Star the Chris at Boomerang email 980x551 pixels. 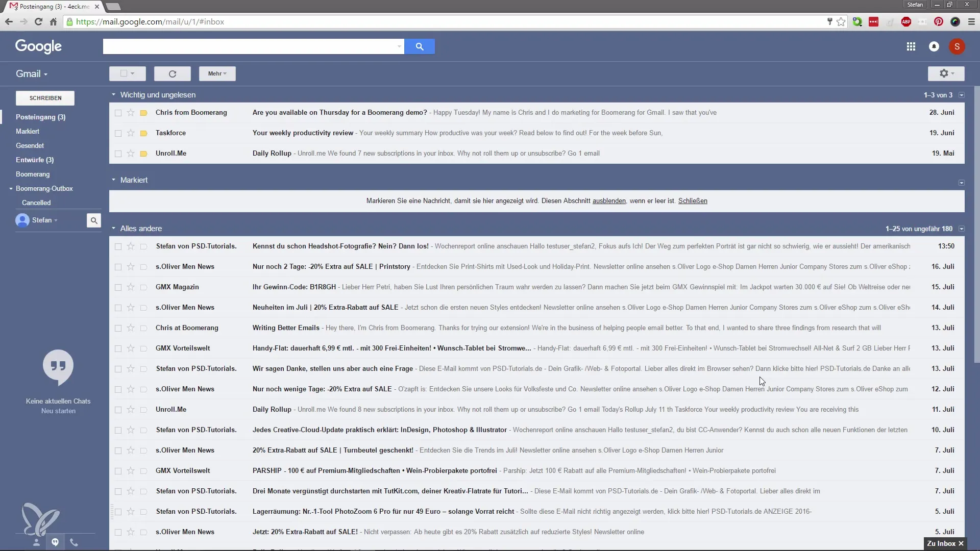pyautogui.click(x=131, y=328)
